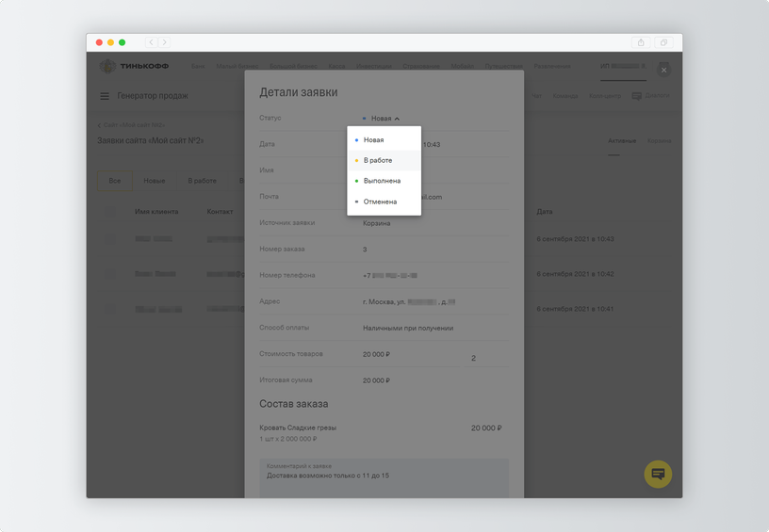
Task: Click the share icon in browser toolbar
Action: point(641,42)
